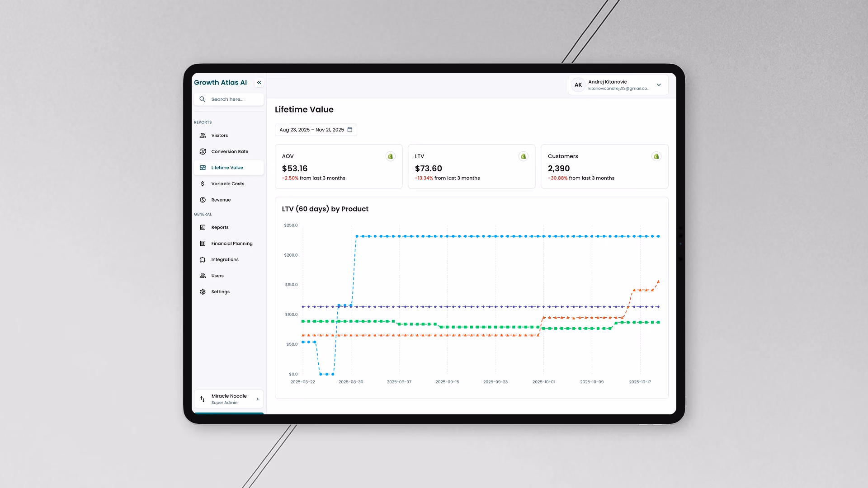
Task: Click the Shopify icon on Customers card
Action: 656,156
